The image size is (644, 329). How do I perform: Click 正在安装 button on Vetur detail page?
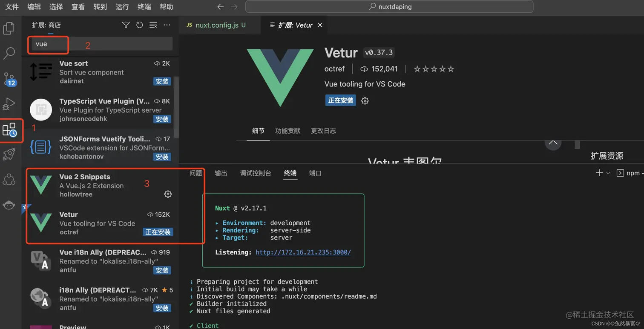pos(341,100)
